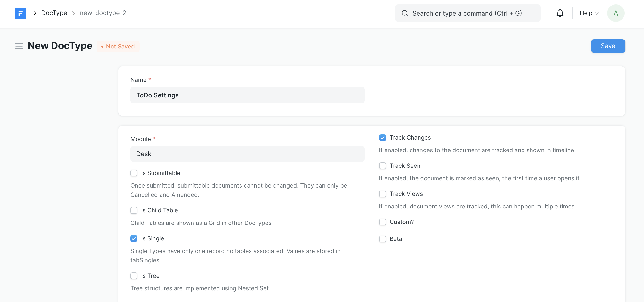Open the Module field dropdown

pyautogui.click(x=247, y=154)
